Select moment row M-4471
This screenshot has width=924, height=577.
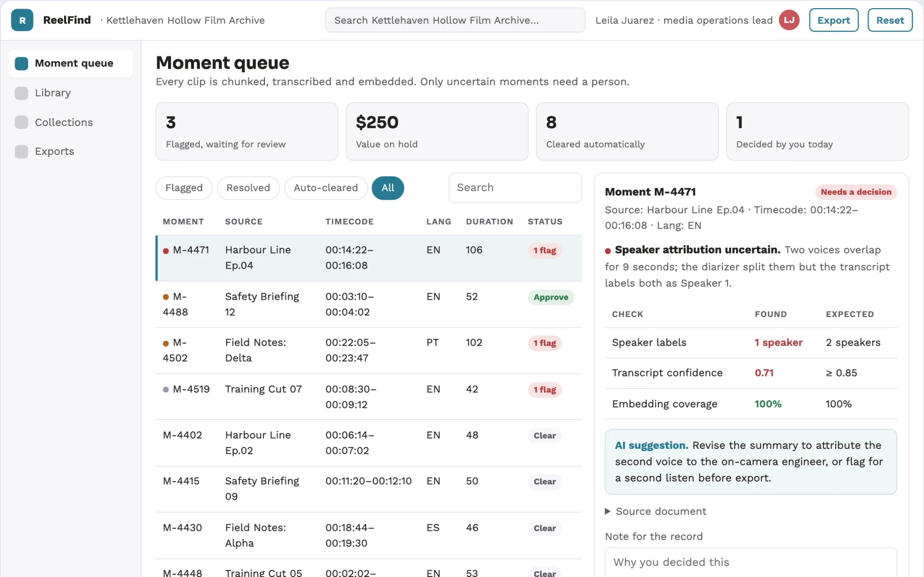tap(369, 258)
